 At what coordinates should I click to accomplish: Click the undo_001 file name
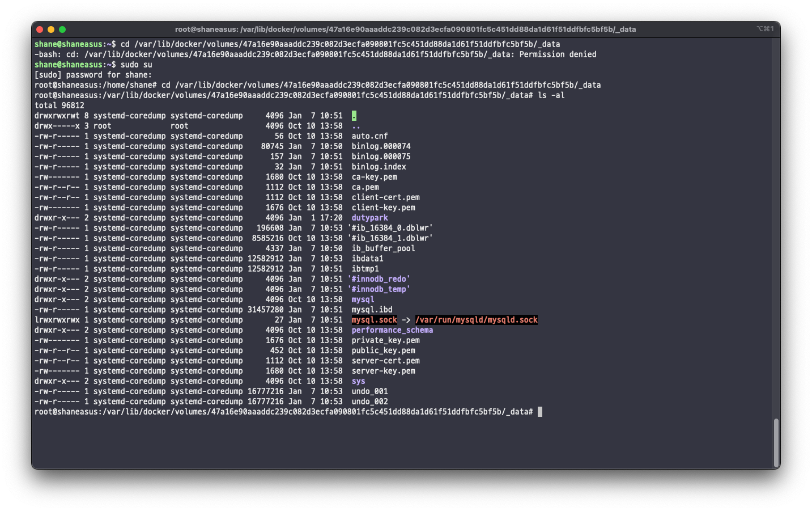point(370,391)
